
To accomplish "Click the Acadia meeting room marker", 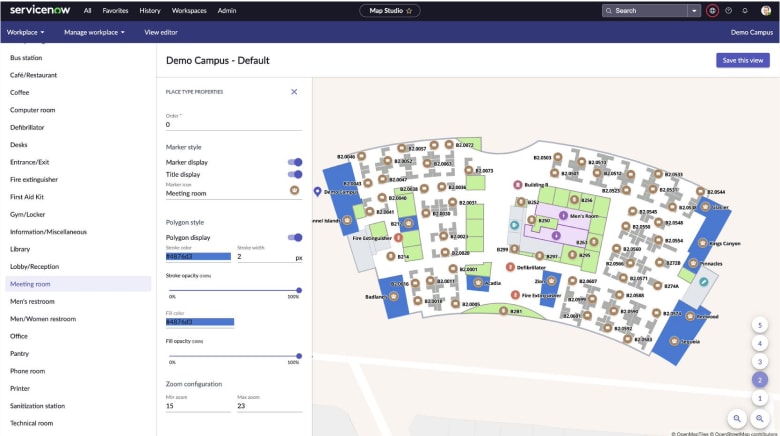I will click(x=478, y=283).
